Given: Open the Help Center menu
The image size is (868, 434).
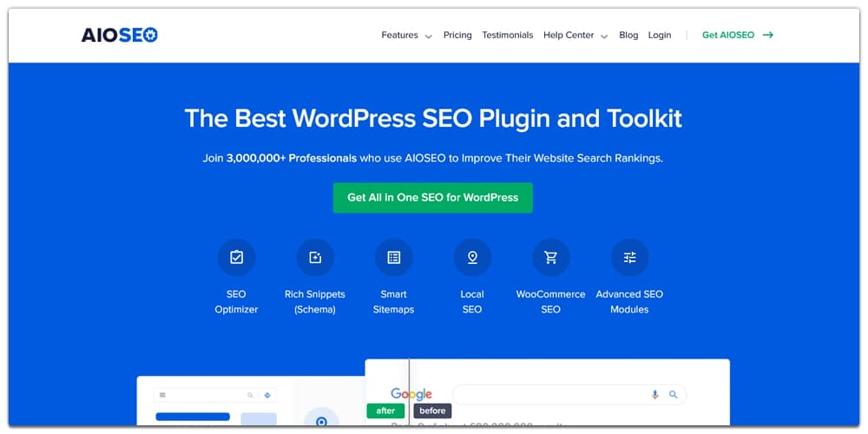Looking at the screenshot, I should 569,35.
